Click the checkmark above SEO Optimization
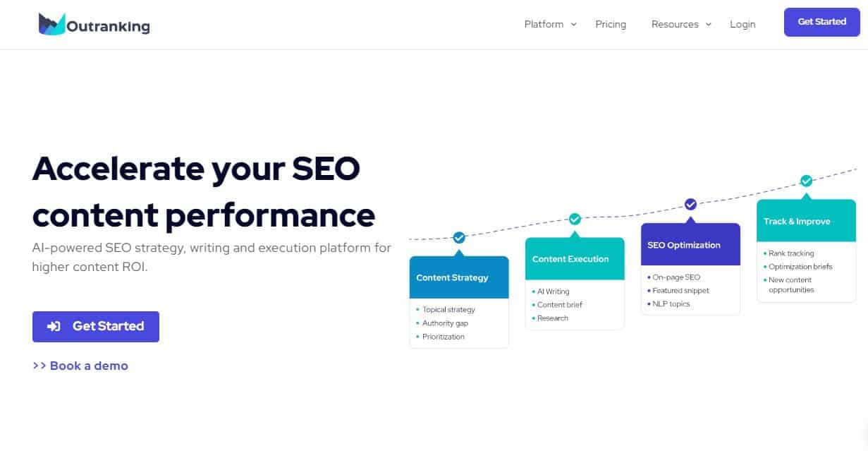Screen dimensions: 868x451 tap(690, 204)
